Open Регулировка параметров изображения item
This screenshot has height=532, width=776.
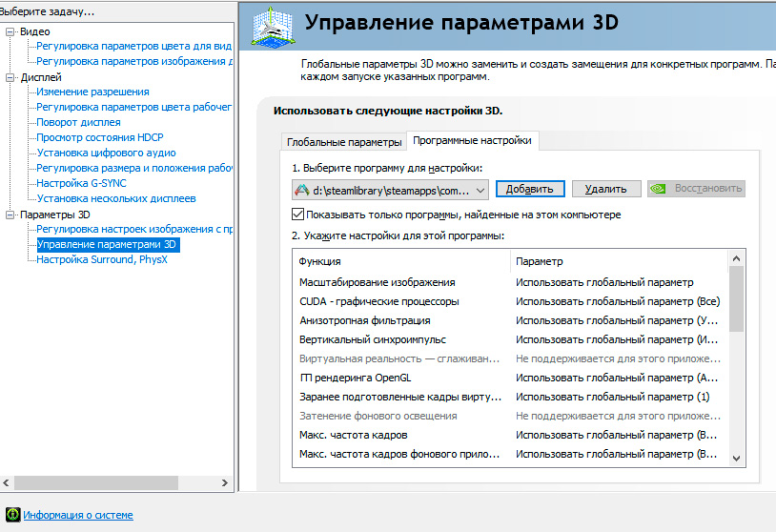134,61
